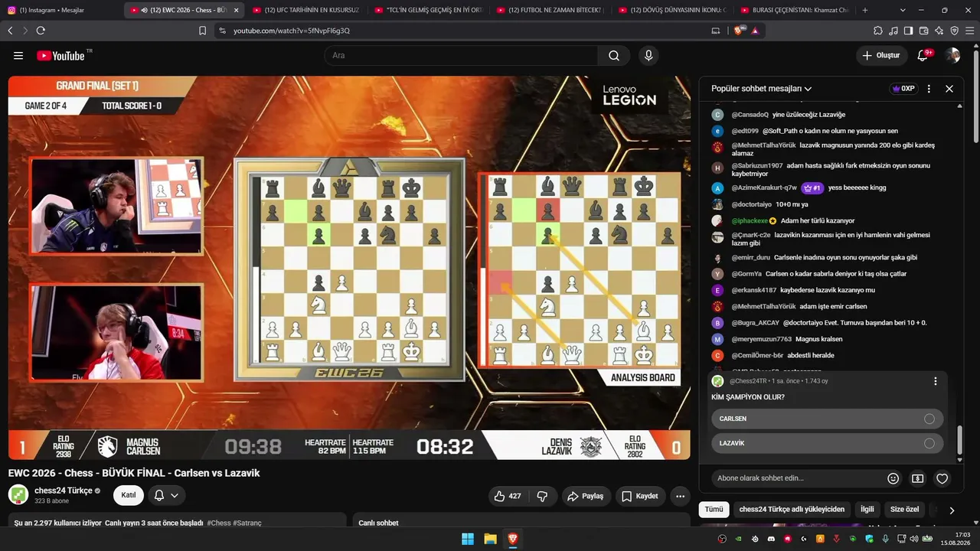This screenshot has width=980, height=551.
Task: Open Brave Shields icon in address bar
Action: point(739,31)
